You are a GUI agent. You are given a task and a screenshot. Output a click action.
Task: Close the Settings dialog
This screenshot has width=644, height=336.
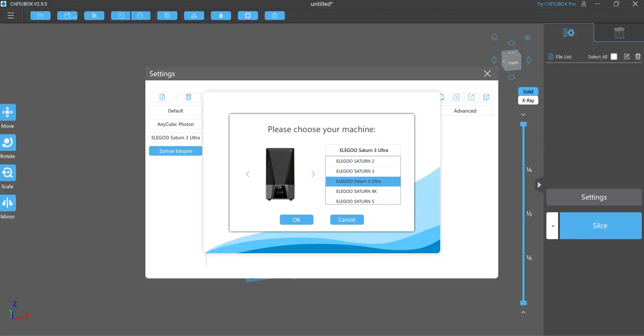pos(487,74)
